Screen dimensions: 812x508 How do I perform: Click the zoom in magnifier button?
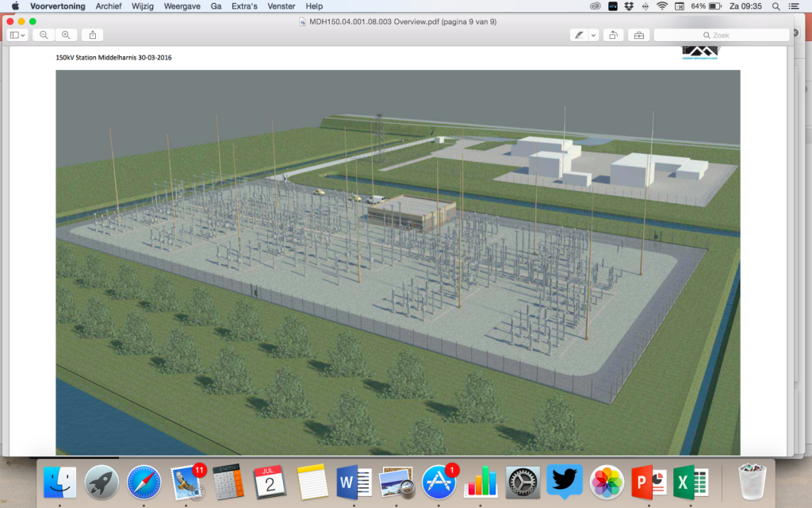click(x=66, y=35)
